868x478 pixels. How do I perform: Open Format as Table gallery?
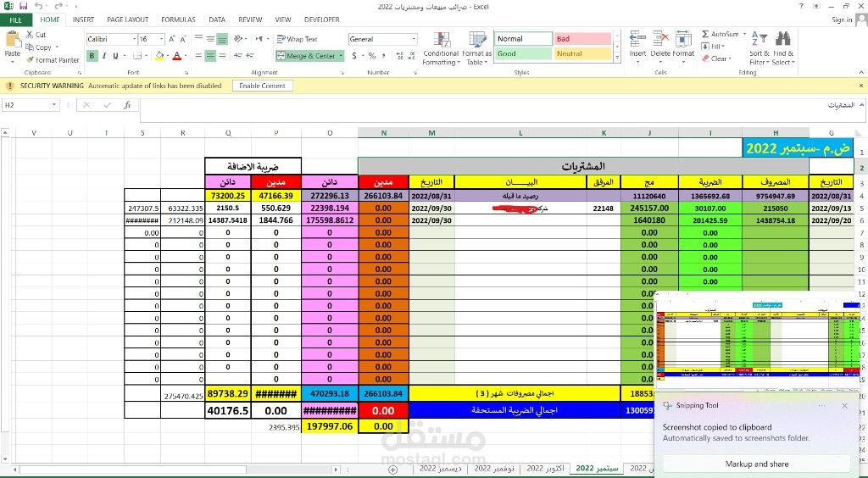pos(476,48)
